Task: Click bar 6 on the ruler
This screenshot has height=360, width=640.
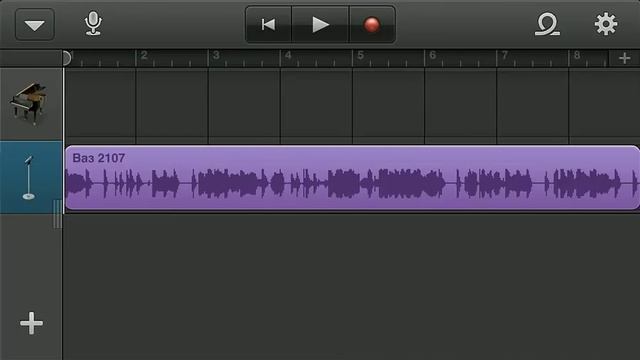Action: tap(433, 56)
